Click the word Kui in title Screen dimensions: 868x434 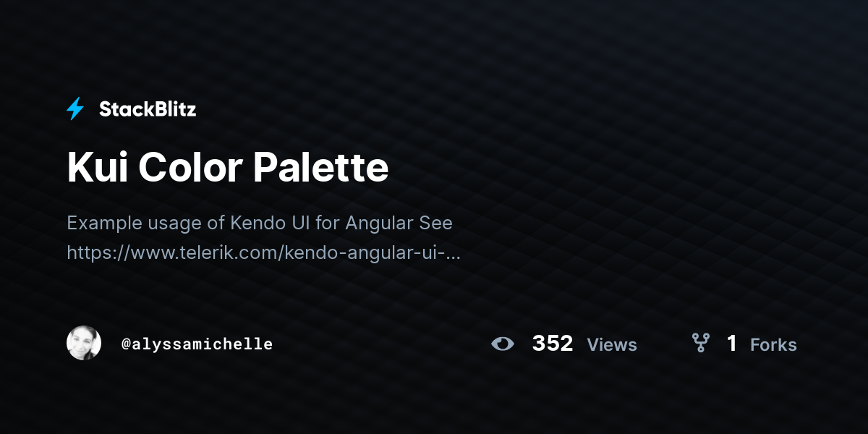pos(97,167)
